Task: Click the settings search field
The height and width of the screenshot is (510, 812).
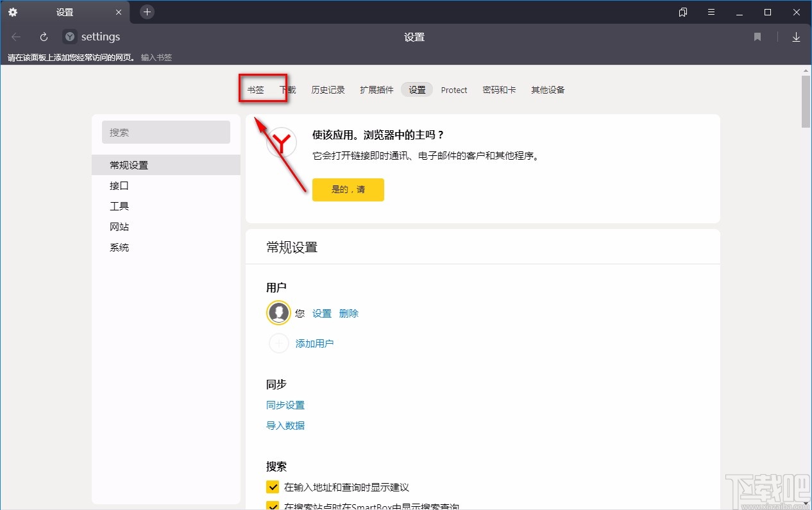Action: [x=165, y=132]
